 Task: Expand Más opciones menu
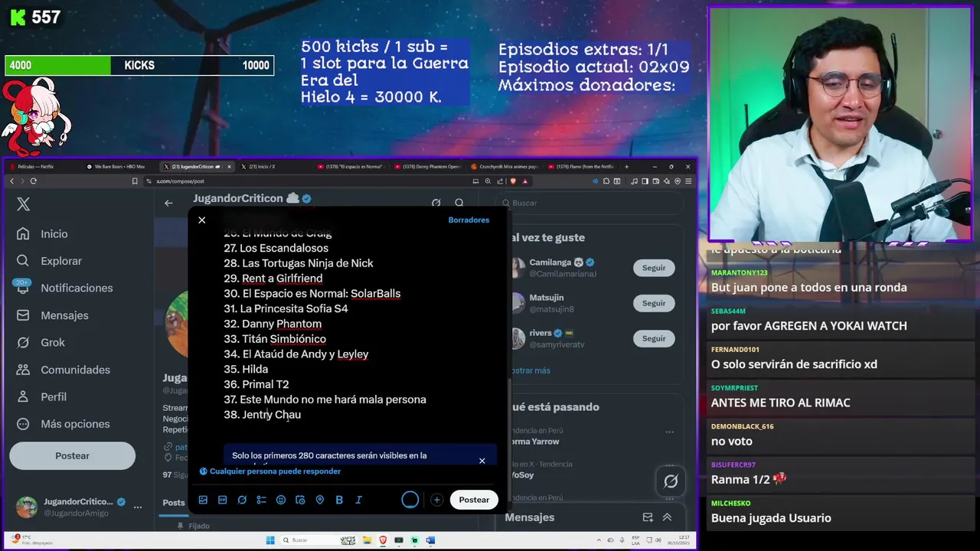pos(64,424)
